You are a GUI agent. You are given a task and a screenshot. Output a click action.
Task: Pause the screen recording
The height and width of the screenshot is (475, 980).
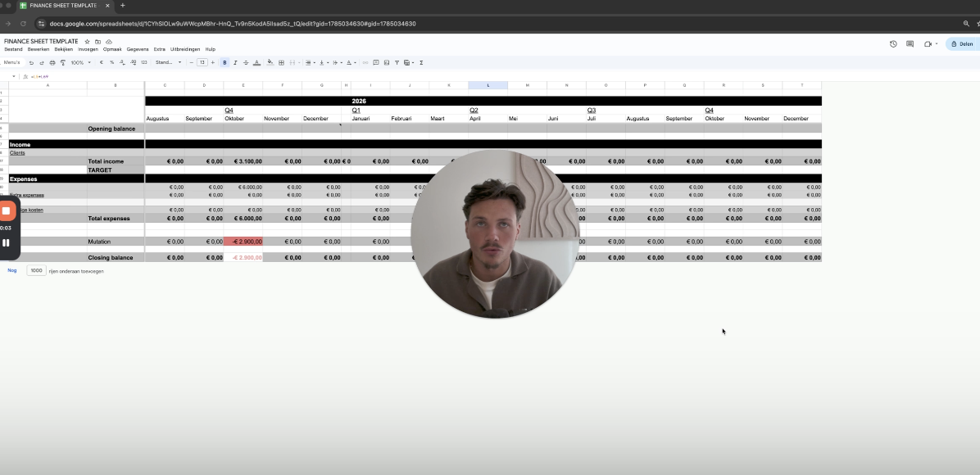tap(6, 242)
